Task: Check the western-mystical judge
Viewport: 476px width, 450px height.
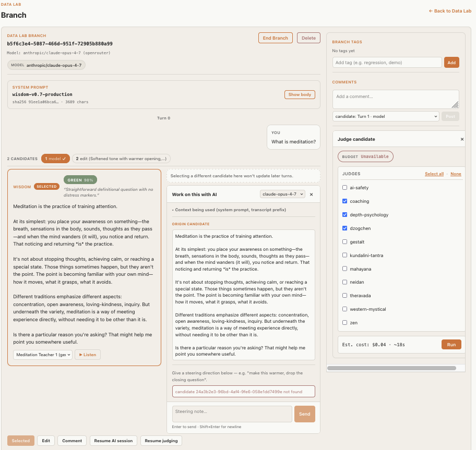Action: (344, 309)
